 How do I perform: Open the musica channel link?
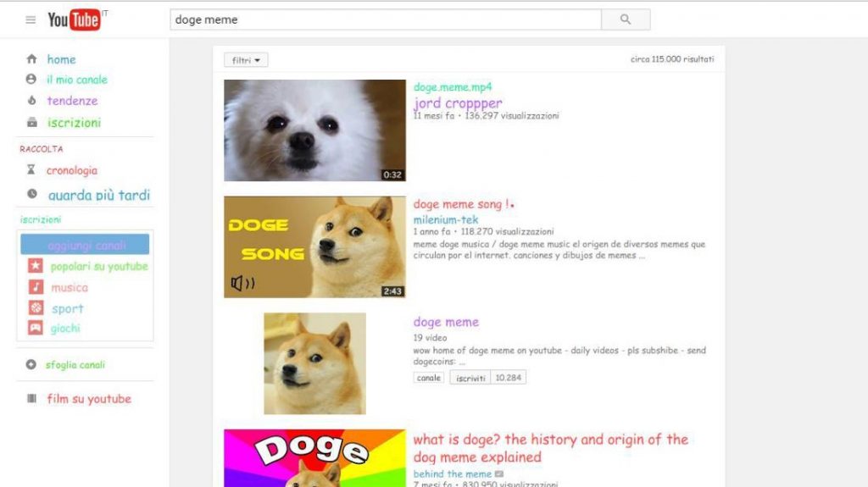70,287
